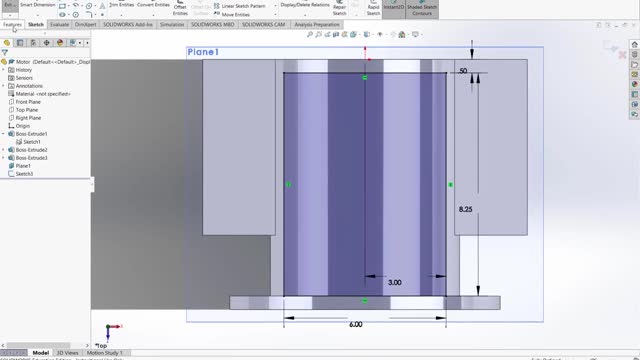Open the Appearances tab in task pane

coord(634,84)
